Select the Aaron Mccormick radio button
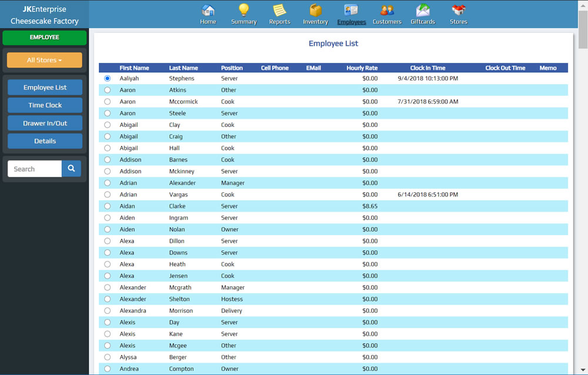This screenshot has height=375, width=588. point(107,102)
